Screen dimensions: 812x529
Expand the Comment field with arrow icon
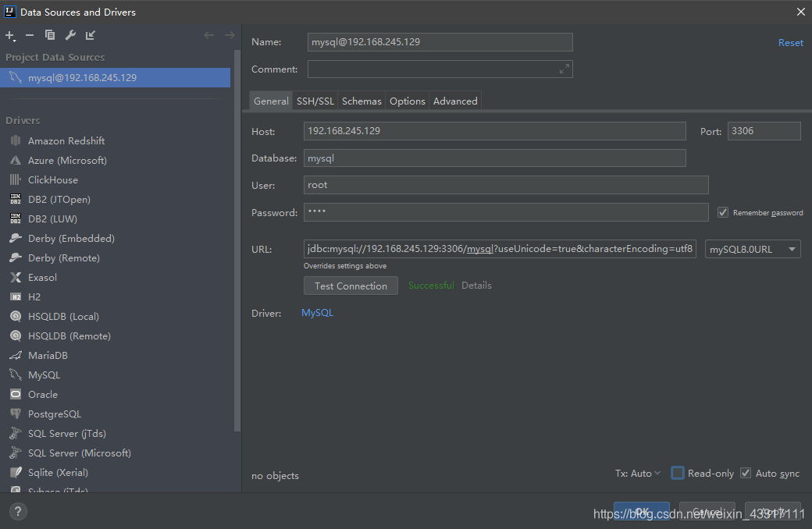coord(564,69)
